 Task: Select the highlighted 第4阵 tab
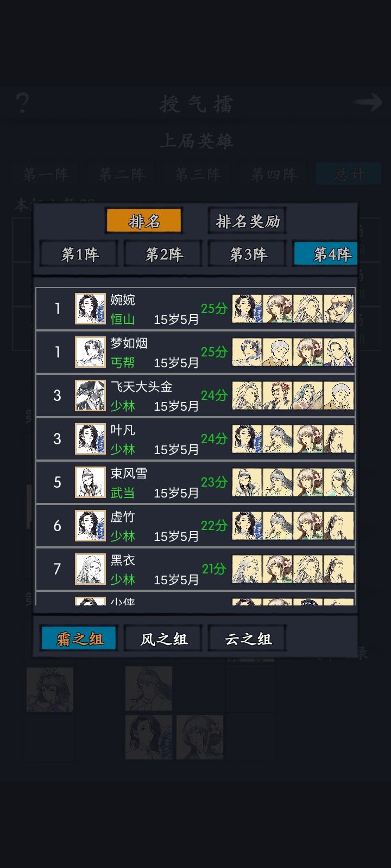pyautogui.click(x=326, y=254)
